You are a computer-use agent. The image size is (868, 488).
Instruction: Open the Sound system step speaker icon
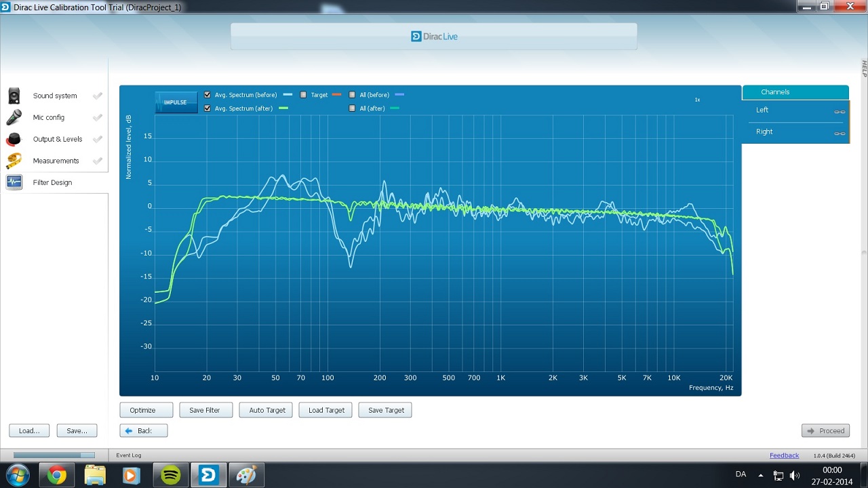(x=14, y=96)
